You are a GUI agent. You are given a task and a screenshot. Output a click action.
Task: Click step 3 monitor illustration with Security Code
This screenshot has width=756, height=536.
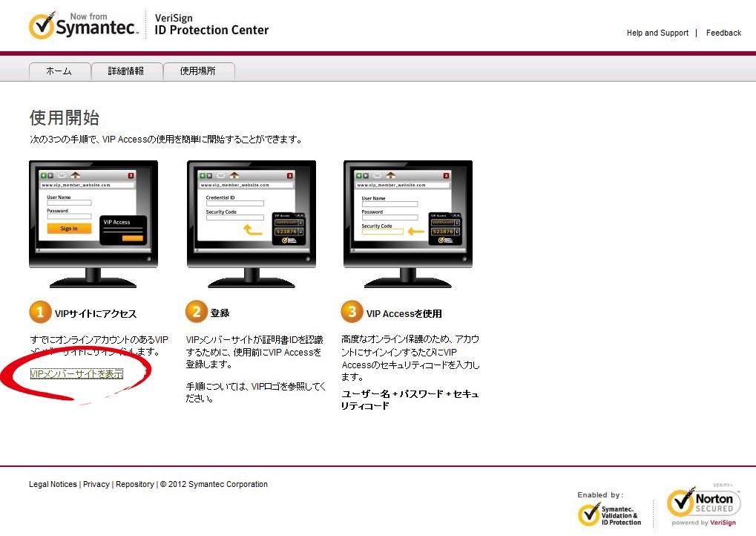click(408, 224)
